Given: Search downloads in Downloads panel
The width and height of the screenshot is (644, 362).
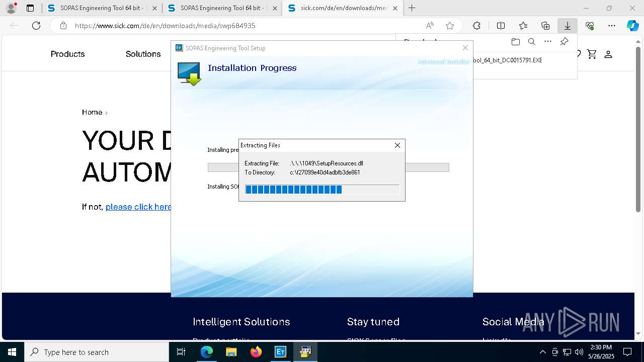Looking at the screenshot, I should tap(531, 42).
